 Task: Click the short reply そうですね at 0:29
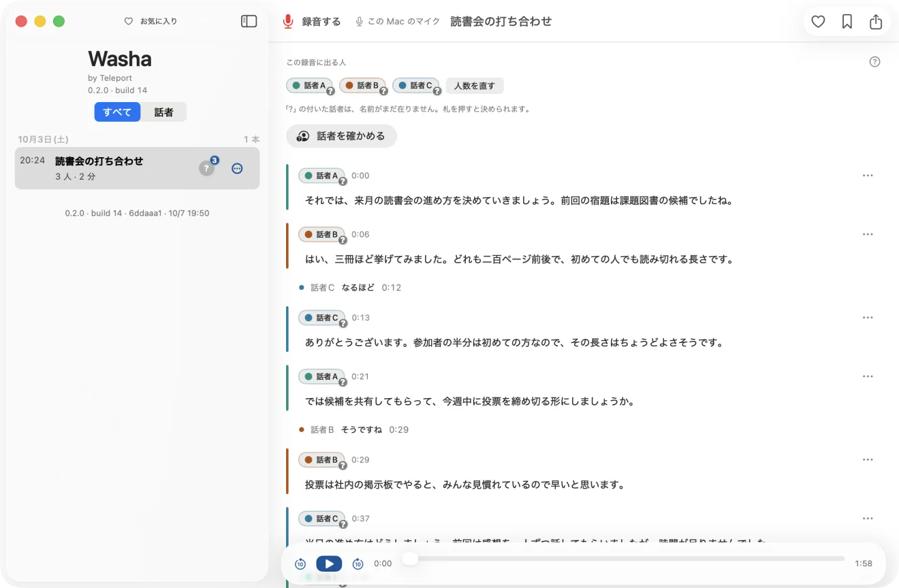[x=362, y=430]
